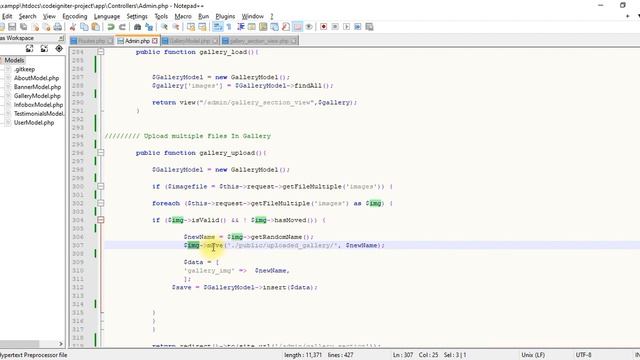The width and height of the screenshot is (640, 360).
Task: Expand all folders in workspace panel
Action: (x=29, y=49)
